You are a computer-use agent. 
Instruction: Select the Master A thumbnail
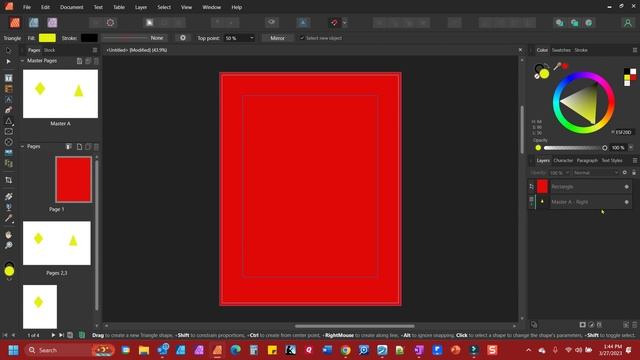(60, 93)
